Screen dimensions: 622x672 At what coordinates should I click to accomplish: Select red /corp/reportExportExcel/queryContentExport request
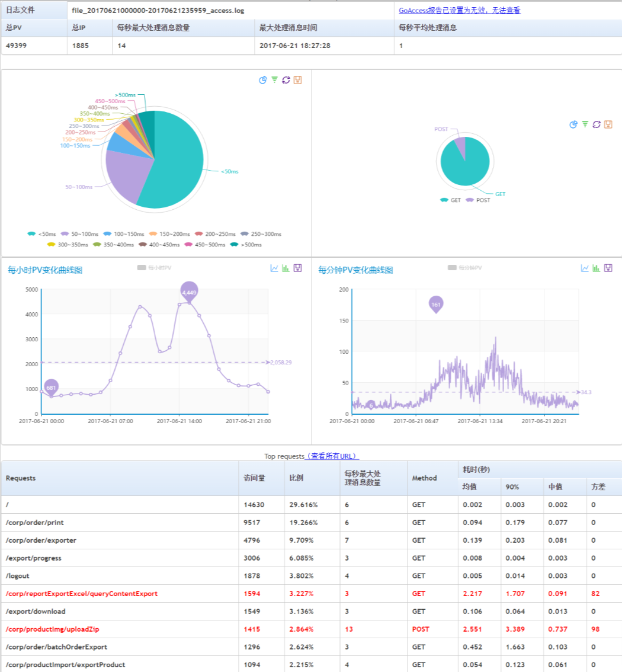[x=312, y=594]
